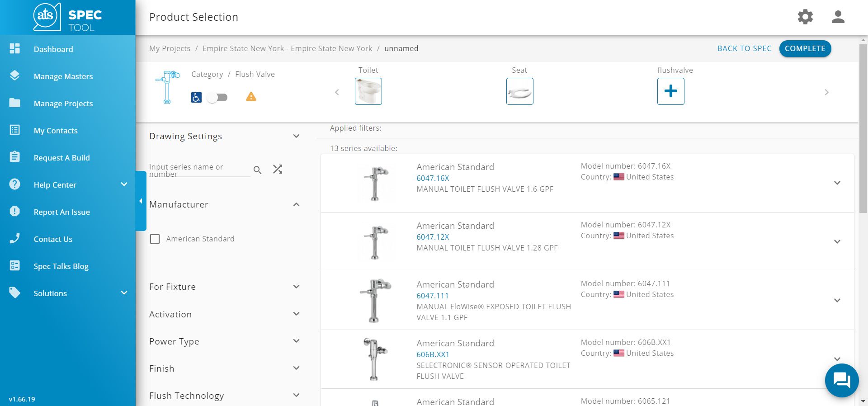Click the 6047.111 flush valve image
Viewport: 868px width, 406px height.
[x=375, y=301]
